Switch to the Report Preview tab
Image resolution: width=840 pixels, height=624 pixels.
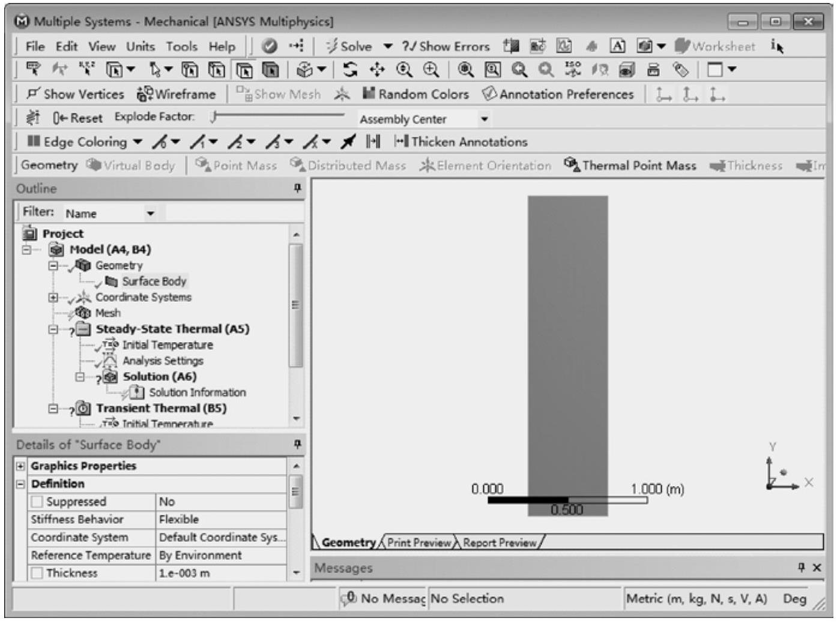(x=500, y=543)
